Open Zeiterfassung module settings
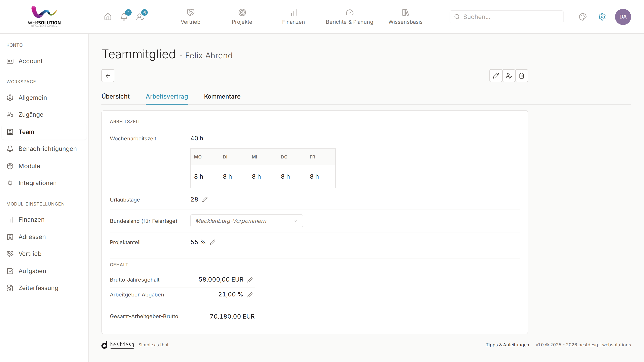The width and height of the screenshot is (644, 362). [44, 288]
